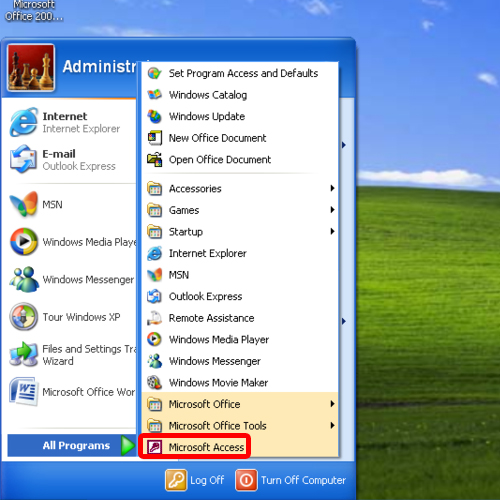Click the Windows Update globe icon
This screenshot has width=500, height=500.
(155, 116)
